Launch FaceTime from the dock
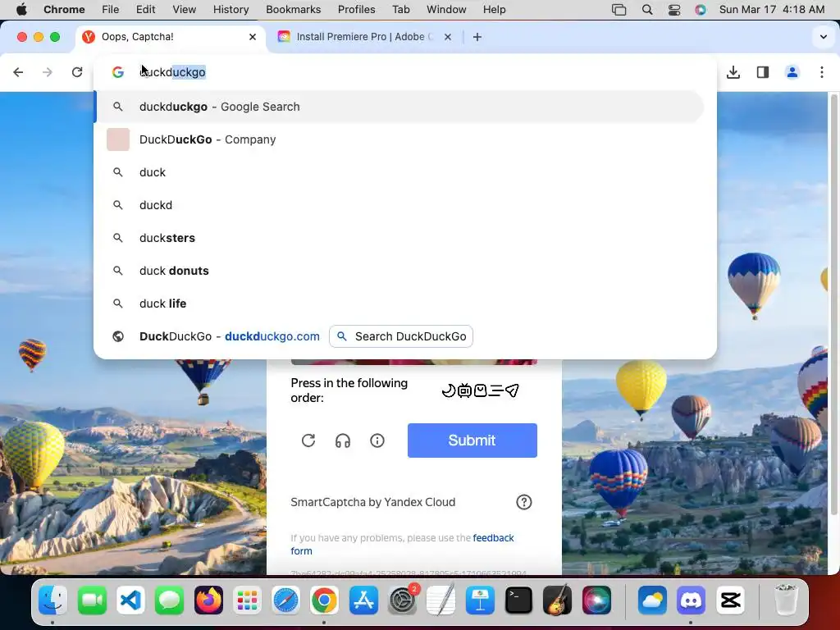 click(92, 600)
